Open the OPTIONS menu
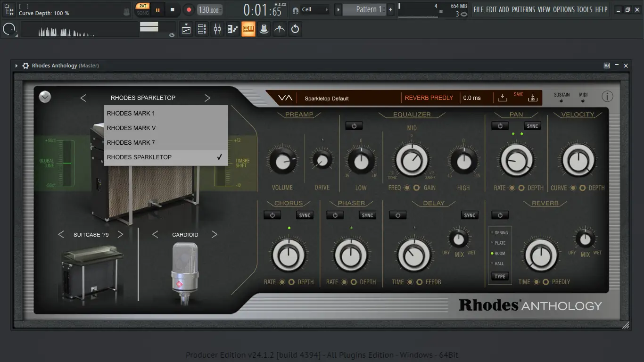644x362 pixels. (564, 9)
